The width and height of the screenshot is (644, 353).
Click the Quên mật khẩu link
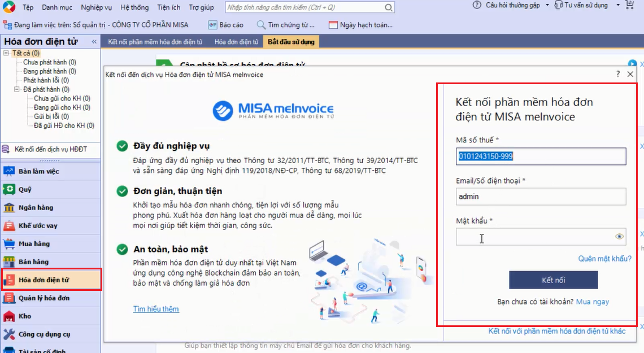coord(604,259)
